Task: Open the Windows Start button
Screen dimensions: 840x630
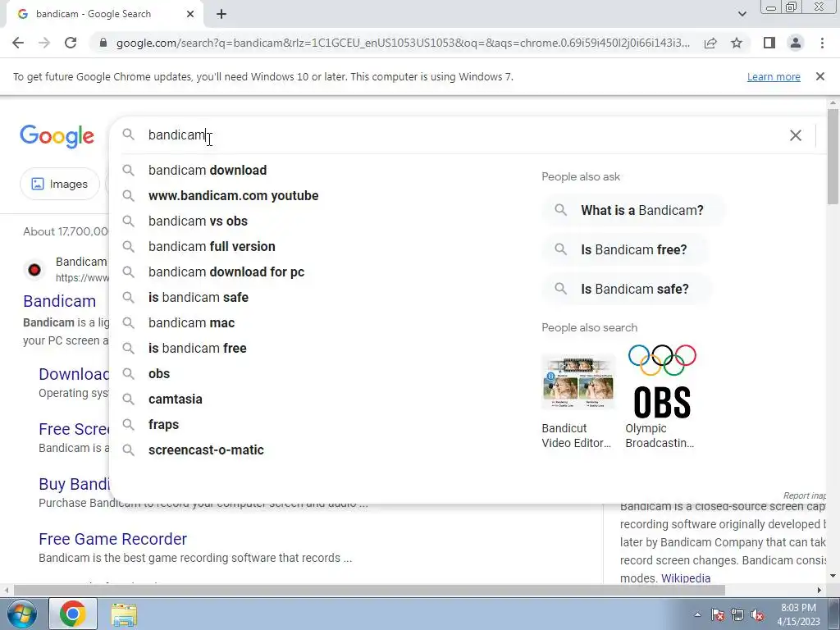Action: (x=21, y=614)
